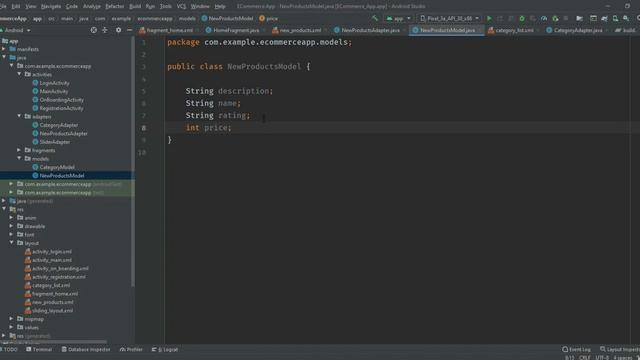
Task: Open the Refactor menu
Action: pyautogui.click(x=115, y=6)
